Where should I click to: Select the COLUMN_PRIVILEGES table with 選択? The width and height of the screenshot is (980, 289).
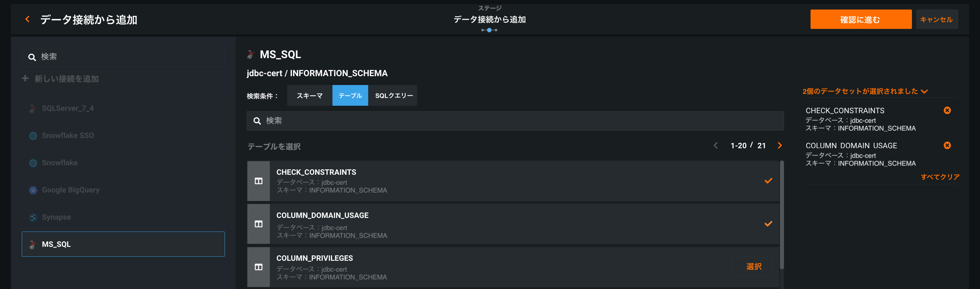[753, 267]
